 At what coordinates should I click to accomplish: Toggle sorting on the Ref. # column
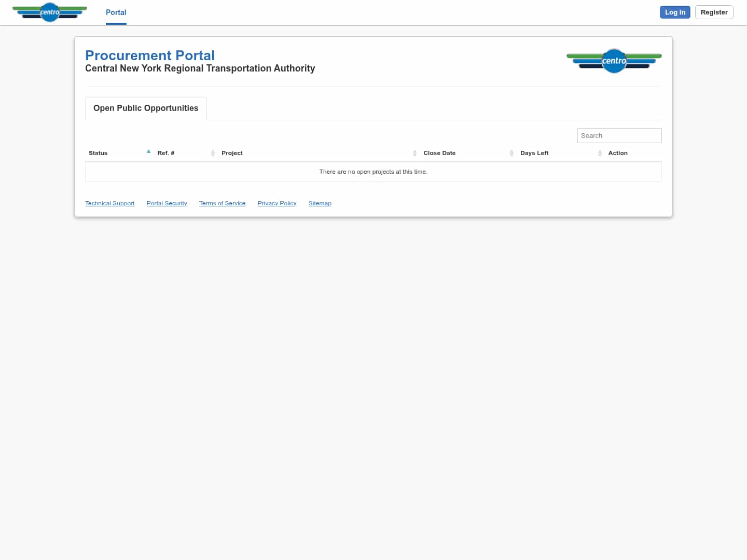[165, 153]
